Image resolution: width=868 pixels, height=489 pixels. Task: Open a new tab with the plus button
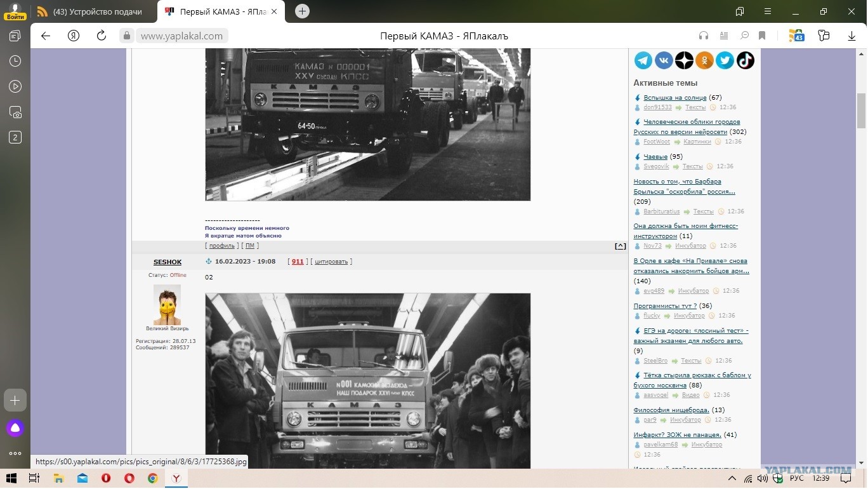tap(303, 11)
